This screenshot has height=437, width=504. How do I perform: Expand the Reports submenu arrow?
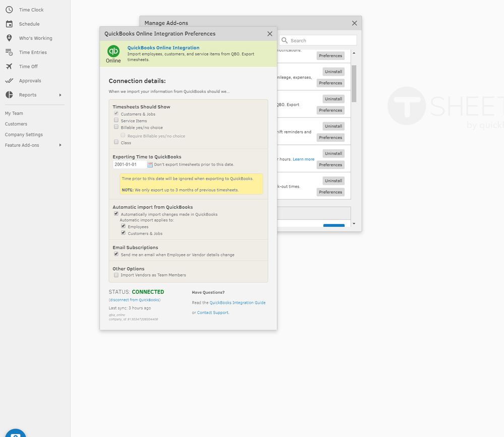tap(60, 95)
